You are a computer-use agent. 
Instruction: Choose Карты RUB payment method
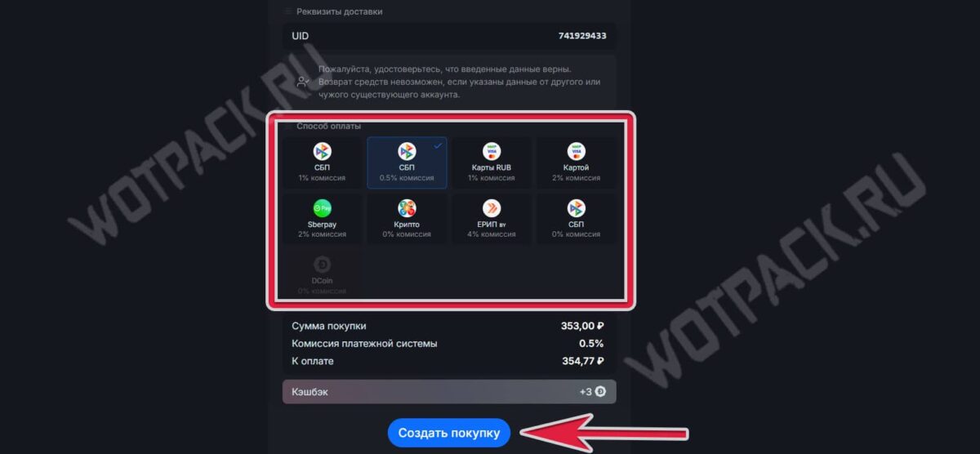492,162
